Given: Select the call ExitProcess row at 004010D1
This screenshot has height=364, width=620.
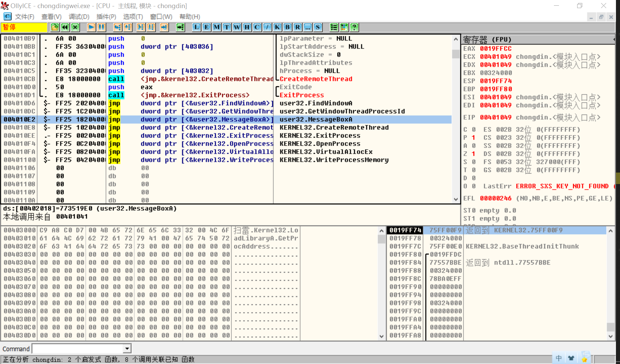Looking at the screenshot, I should pos(227,95).
